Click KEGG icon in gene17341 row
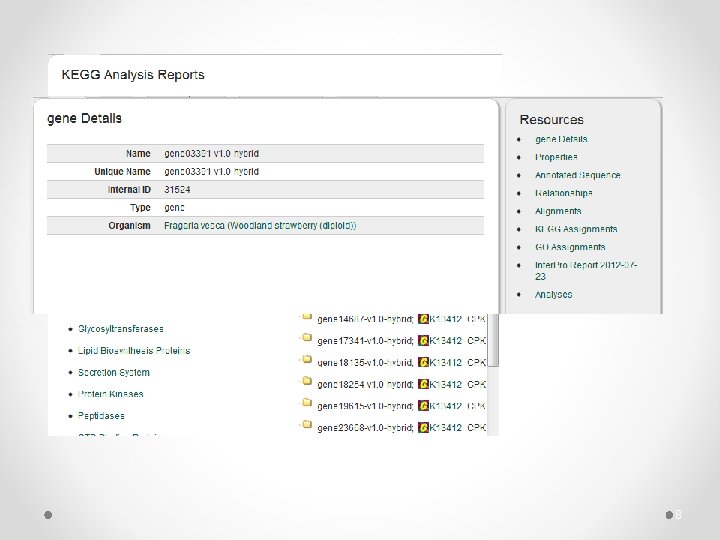The height and width of the screenshot is (540, 720). point(423,341)
